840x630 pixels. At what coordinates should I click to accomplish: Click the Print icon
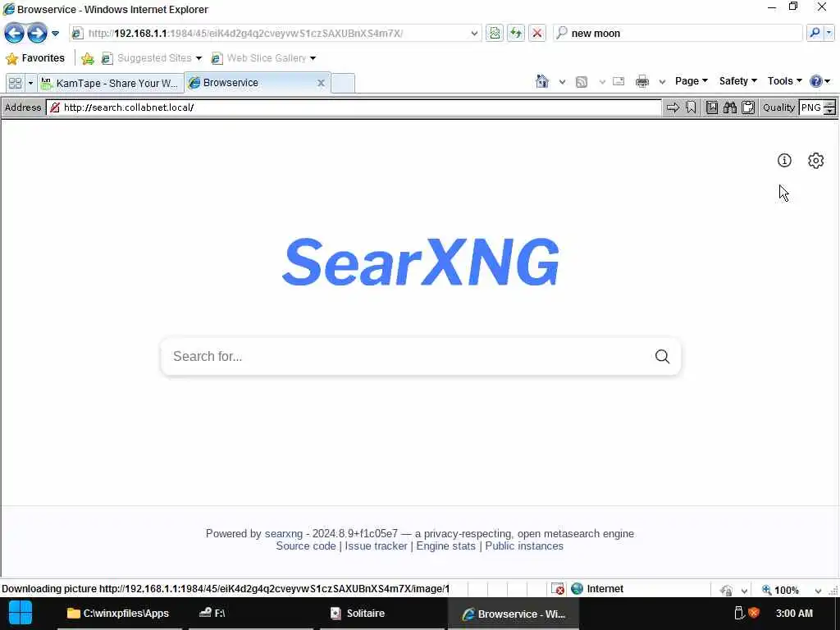tap(641, 81)
